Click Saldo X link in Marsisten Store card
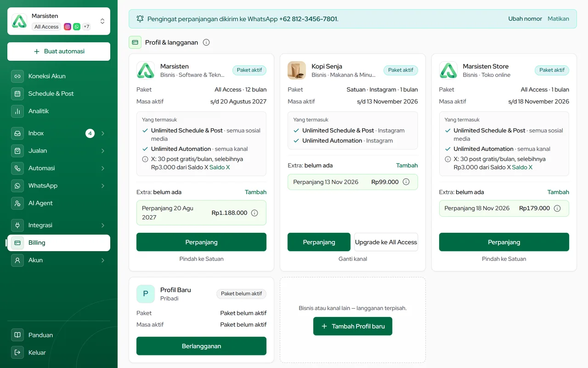This screenshot has height=368, width=588. (x=522, y=167)
